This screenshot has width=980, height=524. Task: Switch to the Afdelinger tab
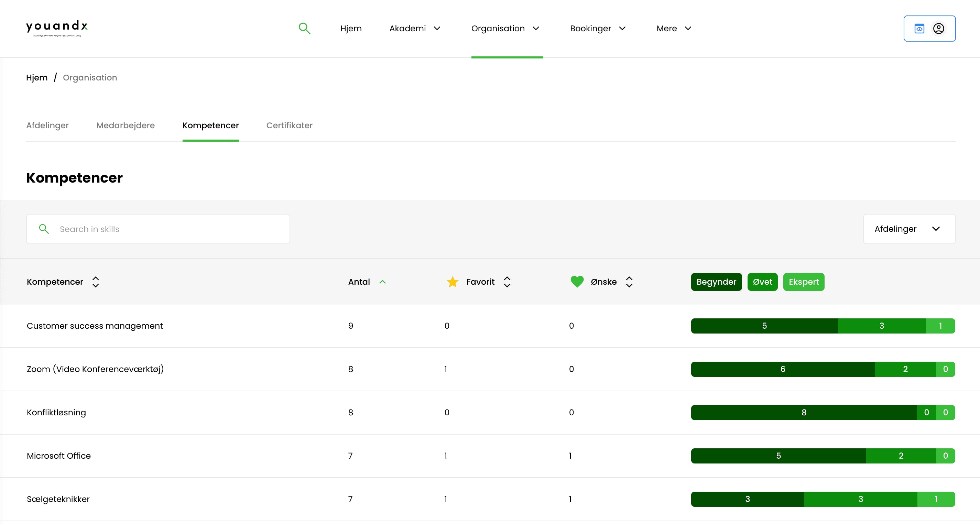click(x=47, y=125)
